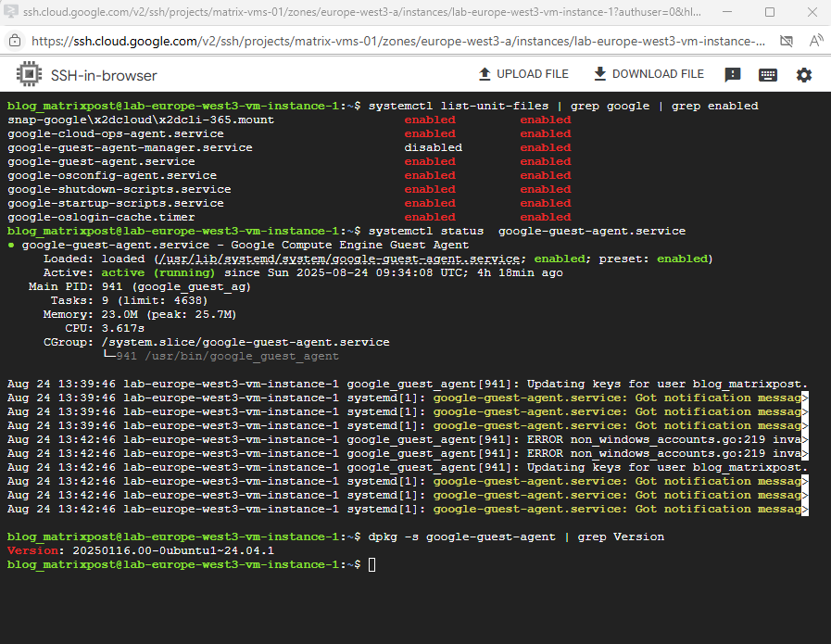
Task: Click the UPLOAD FILE button
Action: point(523,74)
